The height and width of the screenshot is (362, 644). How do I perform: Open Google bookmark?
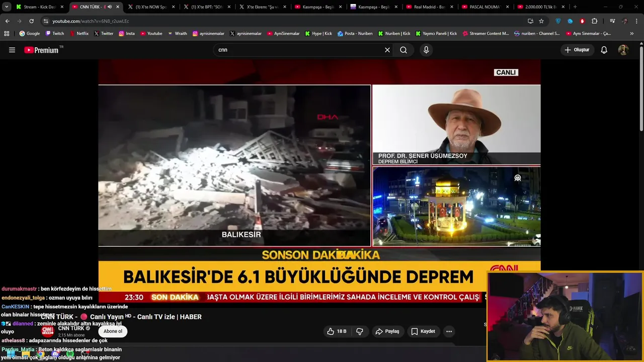click(29, 33)
